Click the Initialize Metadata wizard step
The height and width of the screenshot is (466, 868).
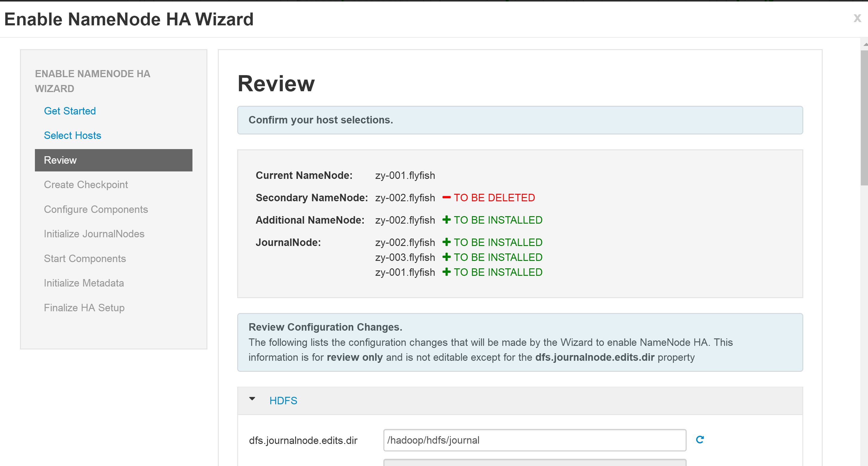84,283
